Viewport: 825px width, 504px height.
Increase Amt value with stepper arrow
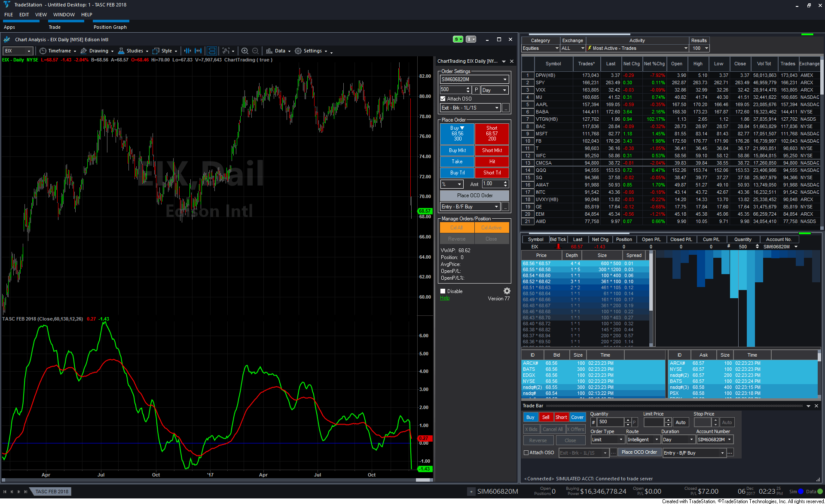505,182
